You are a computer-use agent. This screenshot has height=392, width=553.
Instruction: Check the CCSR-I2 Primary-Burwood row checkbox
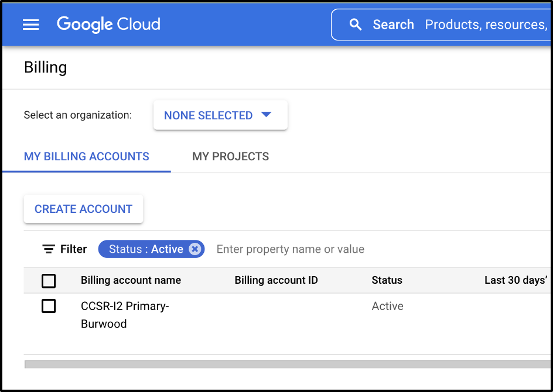pyautogui.click(x=49, y=306)
